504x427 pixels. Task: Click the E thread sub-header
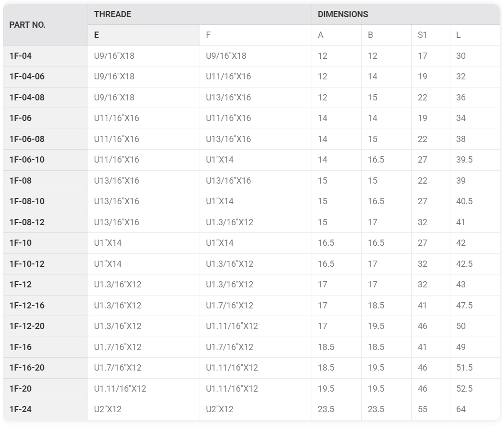tap(144, 35)
